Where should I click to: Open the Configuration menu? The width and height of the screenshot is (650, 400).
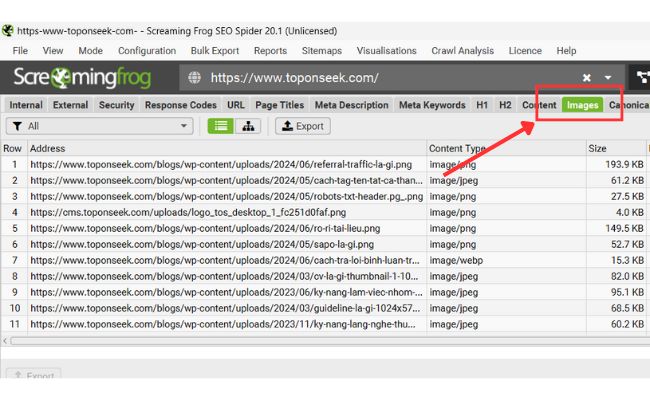pyautogui.click(x=147, y=50)
